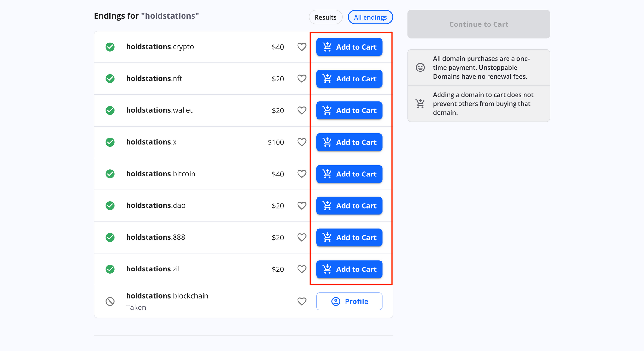Click the cart icon in info panel
The image size is (644, 351).
420,103
